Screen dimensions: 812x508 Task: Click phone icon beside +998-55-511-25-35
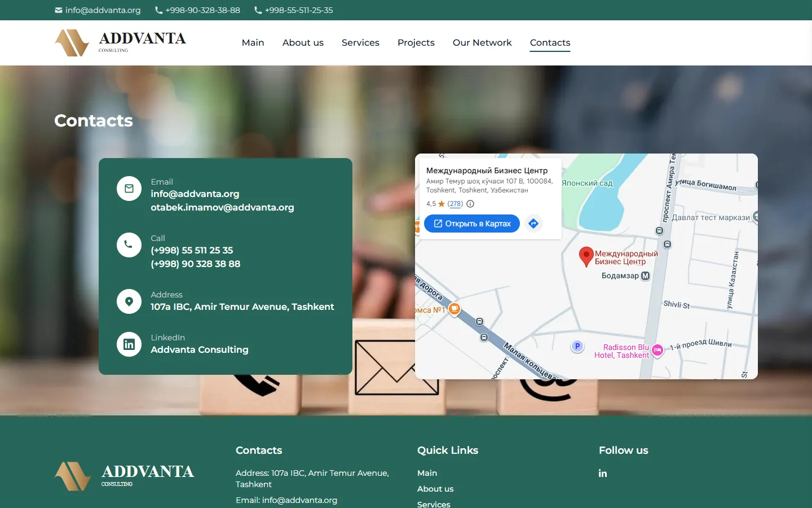click(258, 10)
